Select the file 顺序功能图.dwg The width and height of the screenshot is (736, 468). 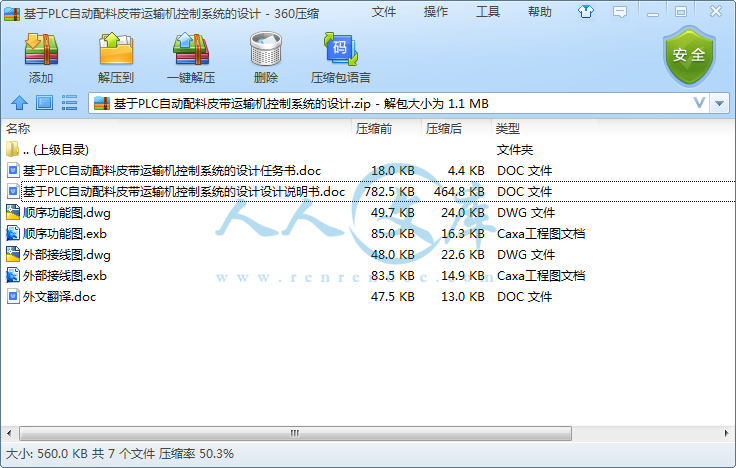click(x=368, y=213)
